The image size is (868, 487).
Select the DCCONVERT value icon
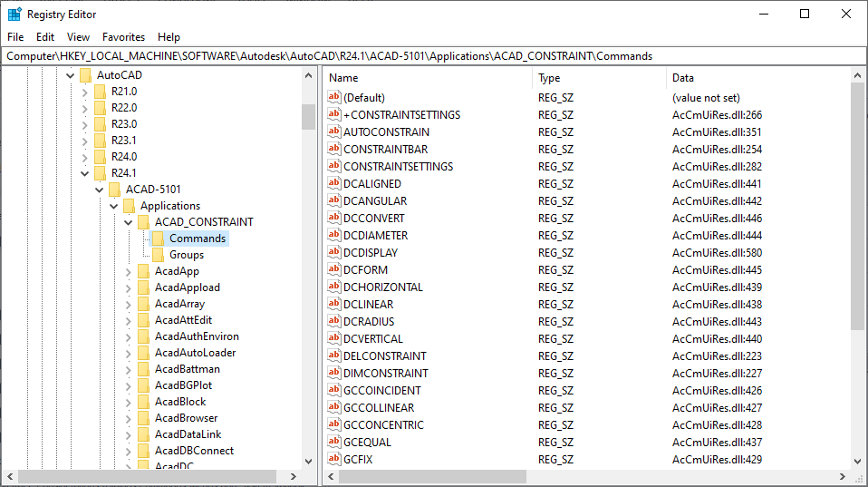pyautogui.click(x=333, y=217)
